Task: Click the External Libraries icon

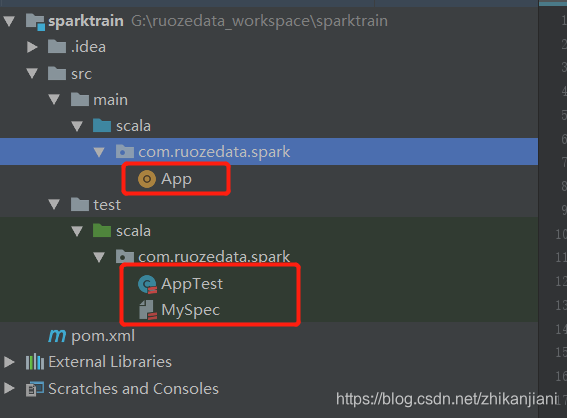Action: point(35,362)
